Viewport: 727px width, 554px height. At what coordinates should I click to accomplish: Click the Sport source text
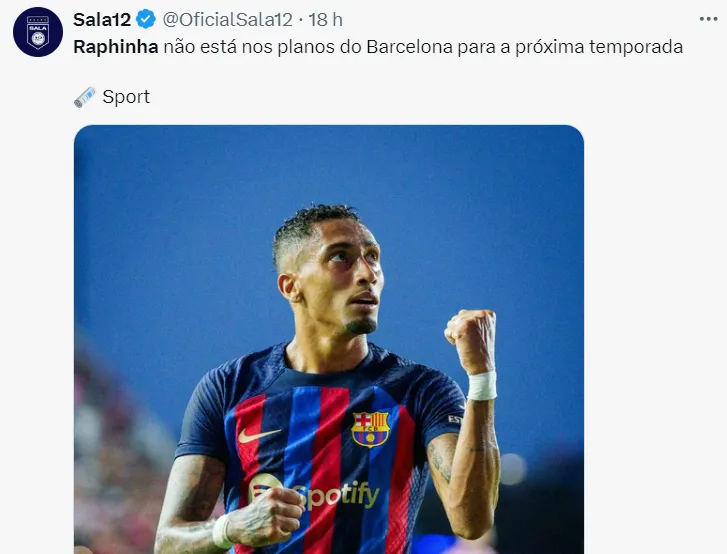tap(126, 97)
